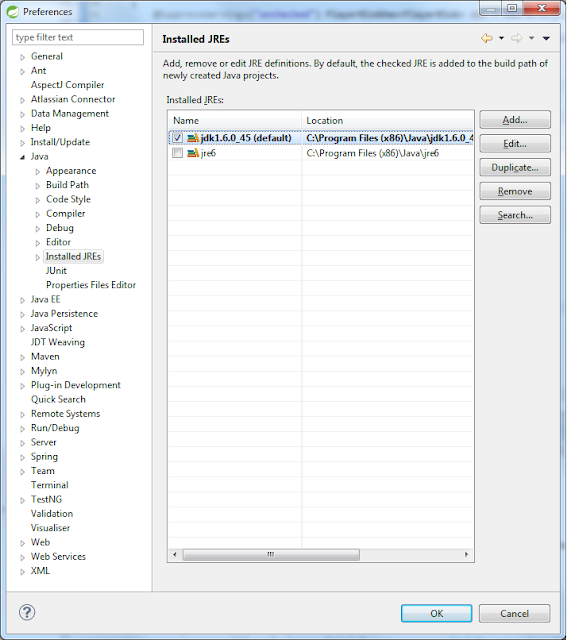This screenshot has width=567, height=640.
Task: Select Quick Search preferences
Action: click(58, 399)
